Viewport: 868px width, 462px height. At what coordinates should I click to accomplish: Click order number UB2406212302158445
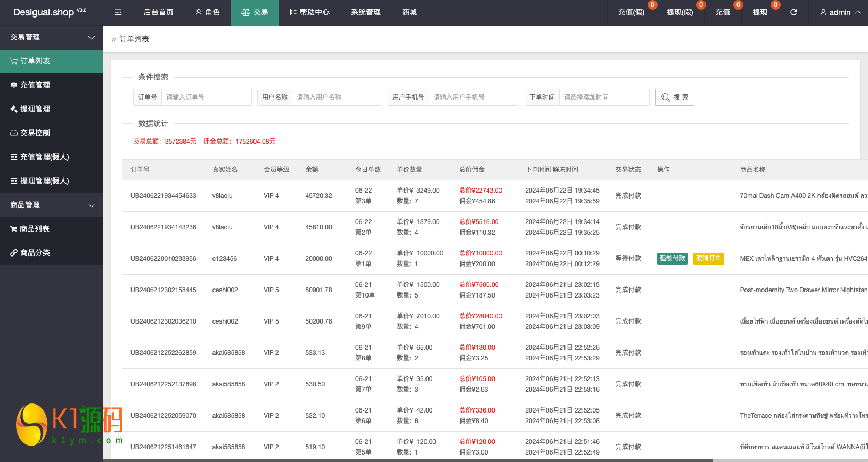(x=163, y=290)
